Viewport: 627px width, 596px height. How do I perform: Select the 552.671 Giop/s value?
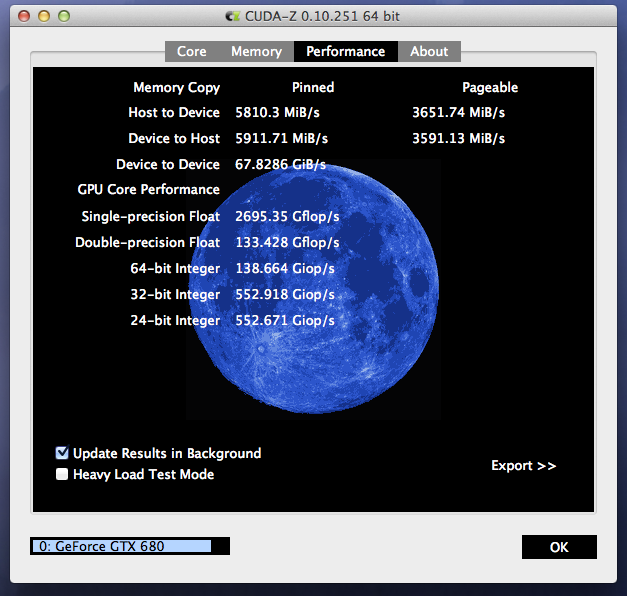pos(285,320)
